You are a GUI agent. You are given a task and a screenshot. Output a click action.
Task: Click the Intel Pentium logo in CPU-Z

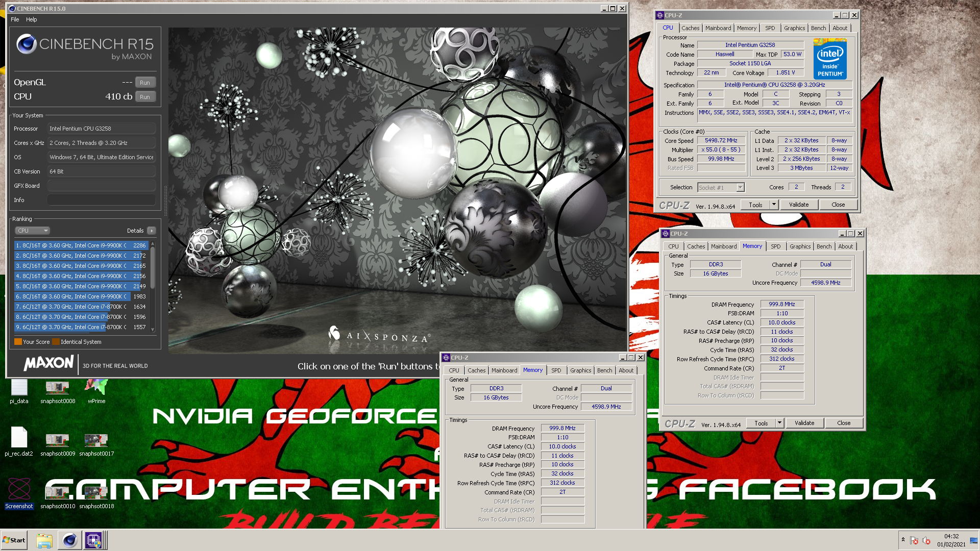tap(830, 59)
